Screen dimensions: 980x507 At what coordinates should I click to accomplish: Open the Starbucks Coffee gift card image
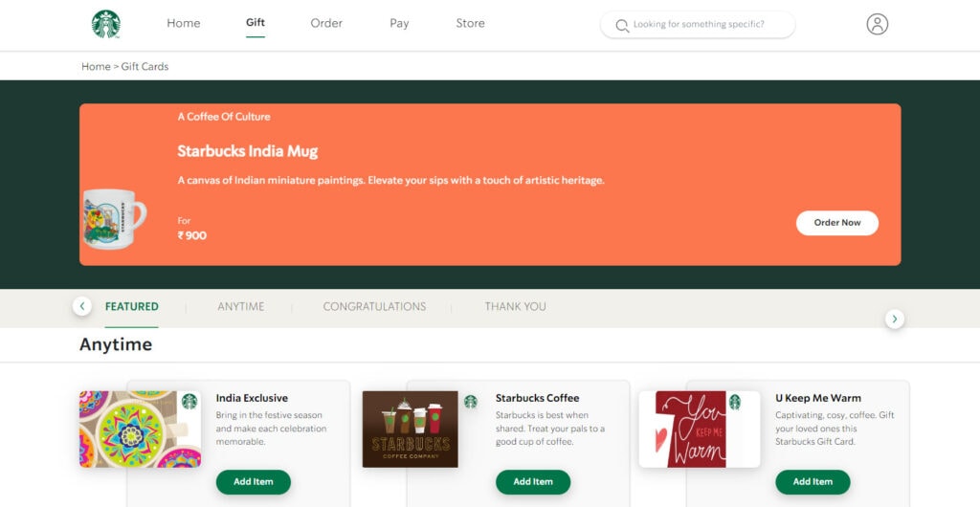[x=410, y=429]
